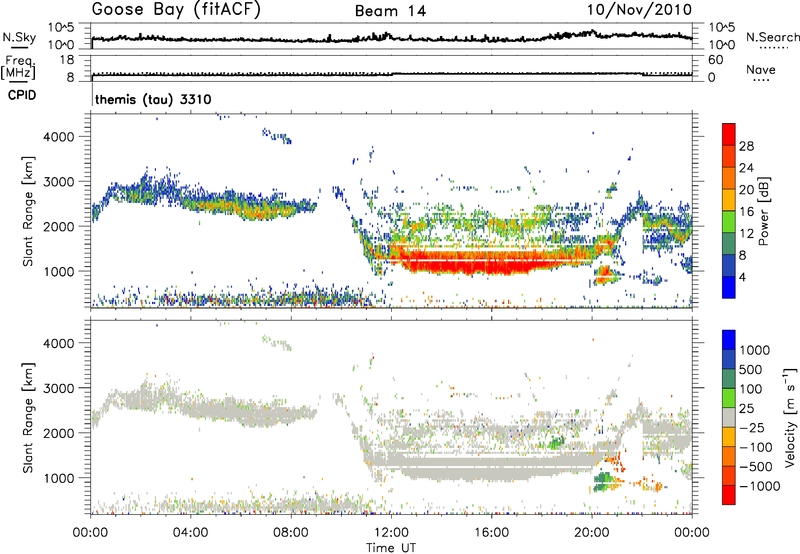Click the '500' Velocity colorbar tick label
This screenshot has height=554, width=800.
753,369
